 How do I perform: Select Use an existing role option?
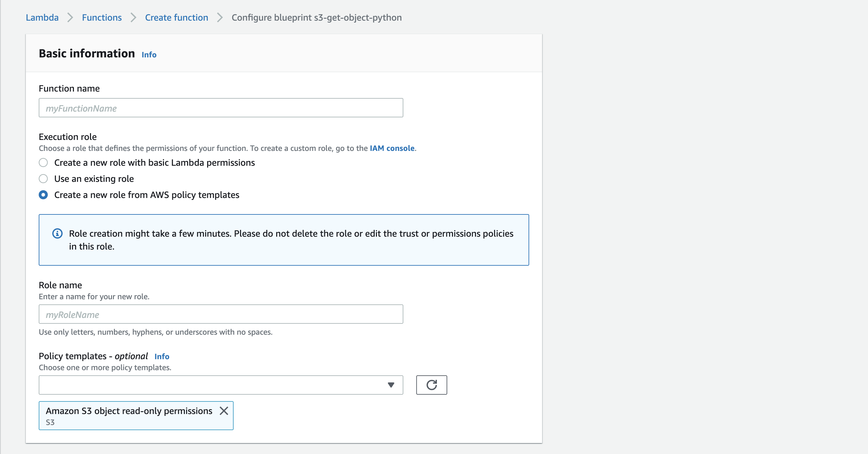click(43, 179)
